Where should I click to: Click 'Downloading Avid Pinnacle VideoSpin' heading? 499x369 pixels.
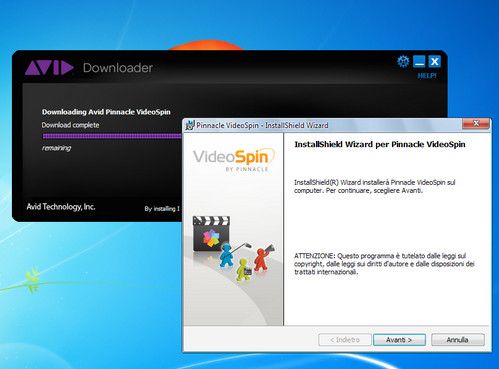pyautogui.click(x=106, y=112)
